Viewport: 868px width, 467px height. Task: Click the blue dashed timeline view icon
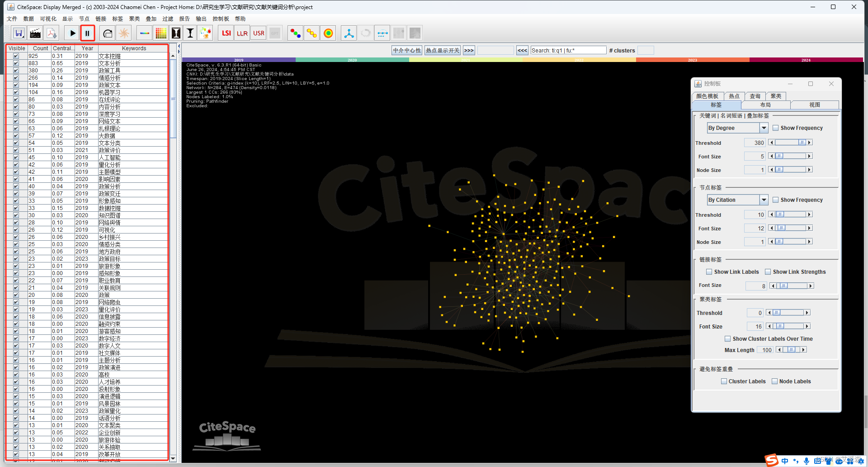382,33
